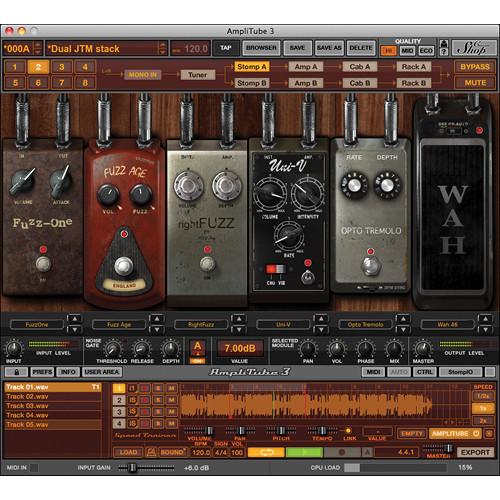Click the up arrow beside FuzzOne slot
This screenshot has height=500, width=500.
click(75, 319)
